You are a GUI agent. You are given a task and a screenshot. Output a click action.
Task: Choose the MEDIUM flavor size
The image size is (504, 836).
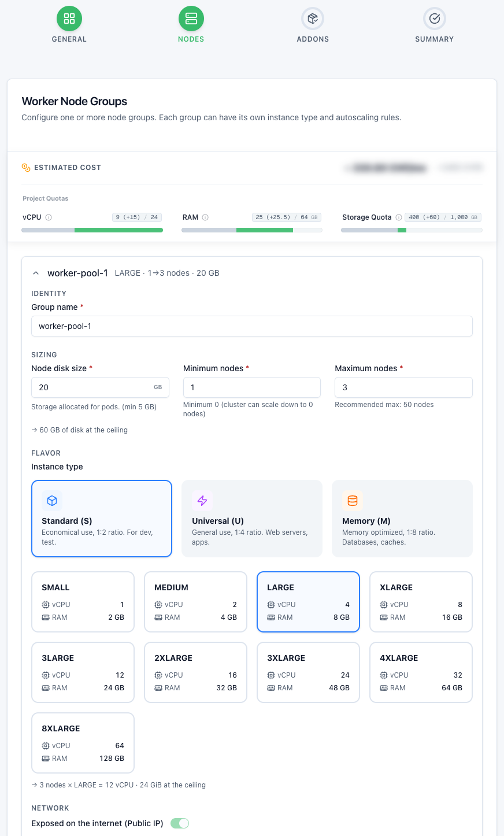pyautogui.click(x=195, y=602)
